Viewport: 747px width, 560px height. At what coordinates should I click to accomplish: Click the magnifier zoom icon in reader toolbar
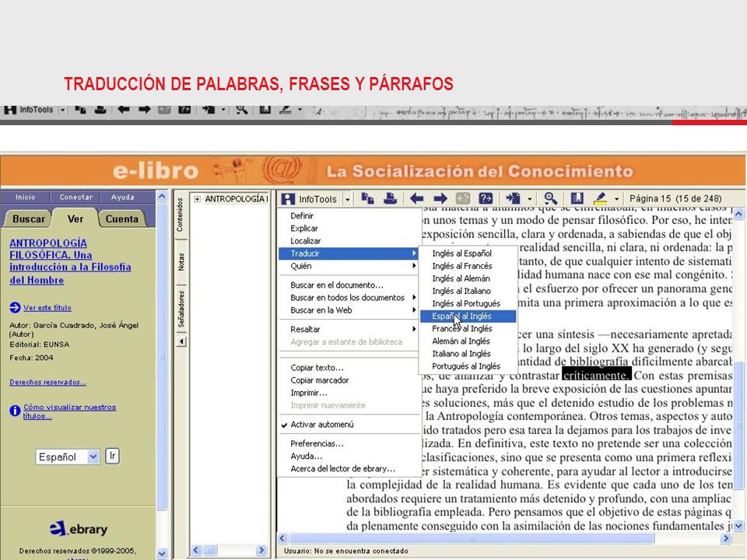click(x=551, y=198)
